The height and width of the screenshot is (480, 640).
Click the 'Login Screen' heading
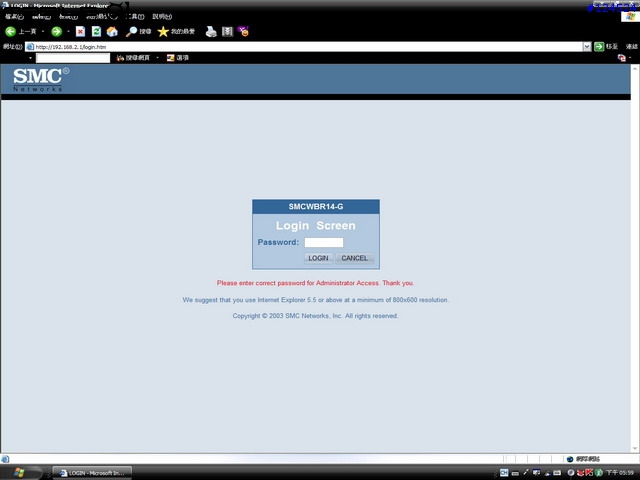click(x=316, y=226)
